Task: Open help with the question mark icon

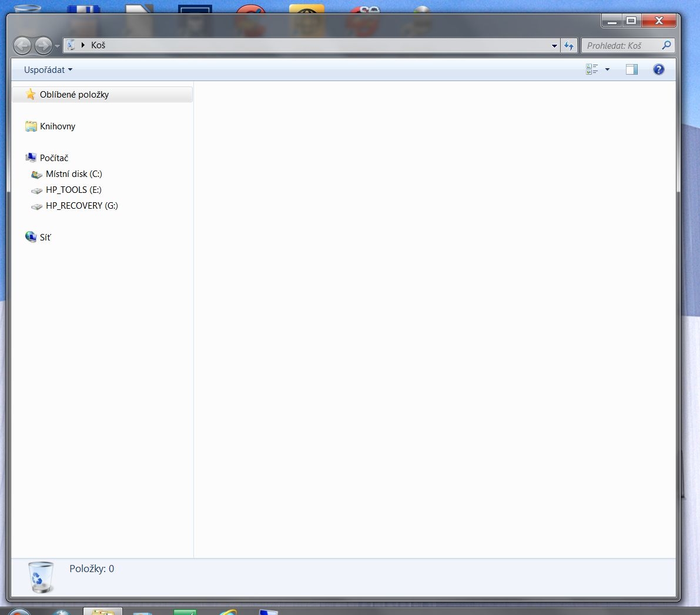Action: coord(659,69)
